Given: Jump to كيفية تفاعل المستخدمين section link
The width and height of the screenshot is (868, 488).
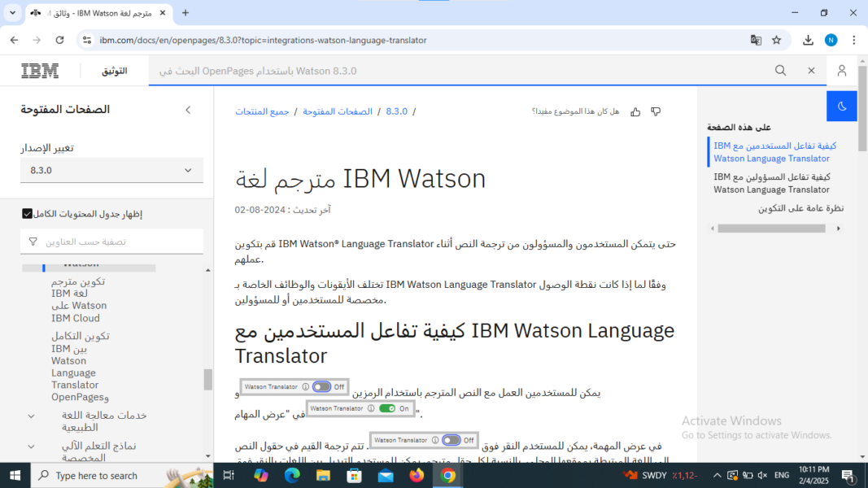Looking at the screenshot, I should click(x=775, y=152).
